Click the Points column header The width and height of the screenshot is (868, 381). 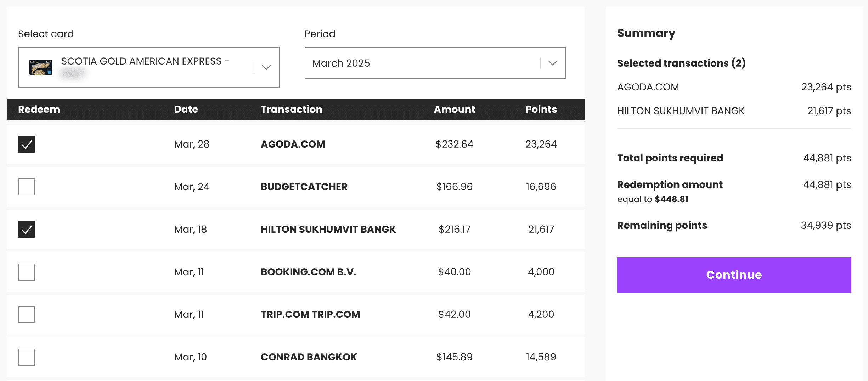[x=541, y=109]
